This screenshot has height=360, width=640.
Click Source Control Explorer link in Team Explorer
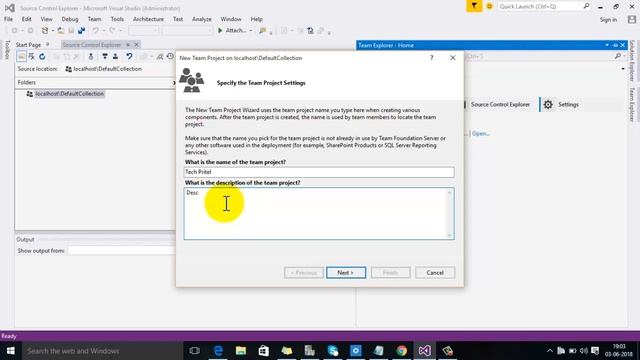[x=500, y=104]
